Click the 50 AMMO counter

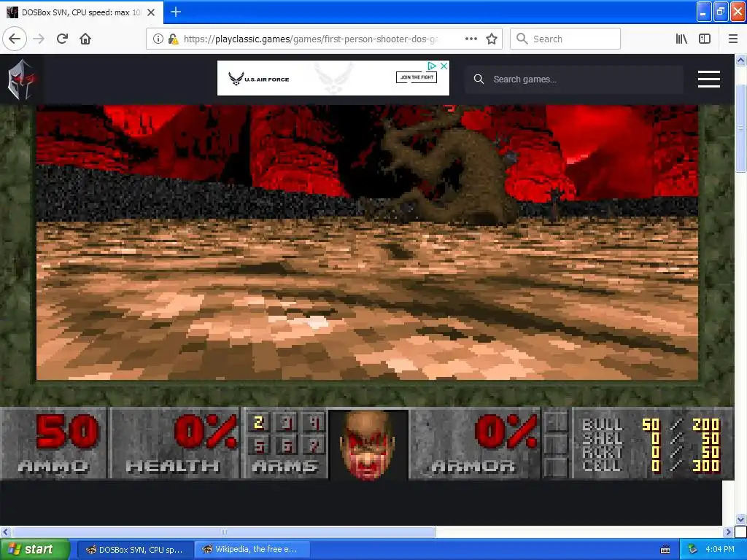(67, 432)
